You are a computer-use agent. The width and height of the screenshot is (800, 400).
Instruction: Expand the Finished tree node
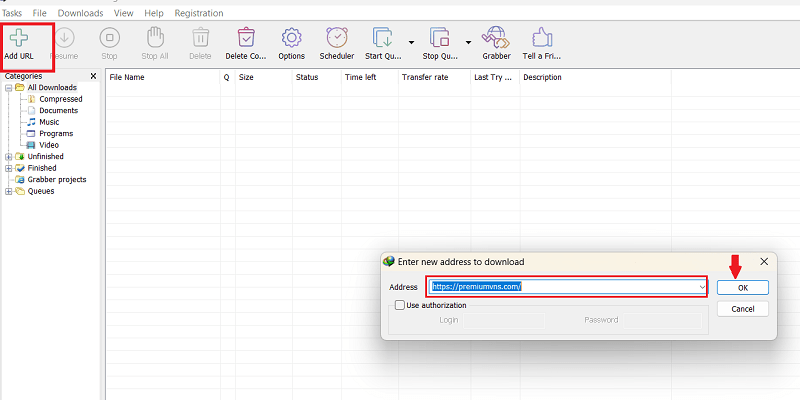tap(9, 168)
